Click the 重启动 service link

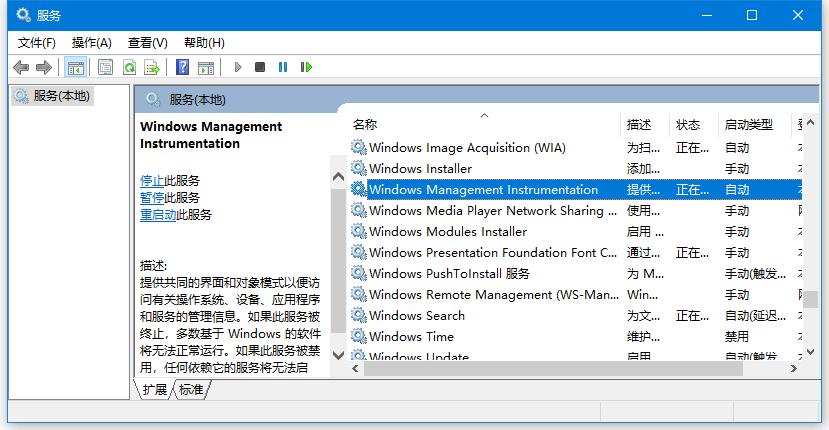coord(158,215)
